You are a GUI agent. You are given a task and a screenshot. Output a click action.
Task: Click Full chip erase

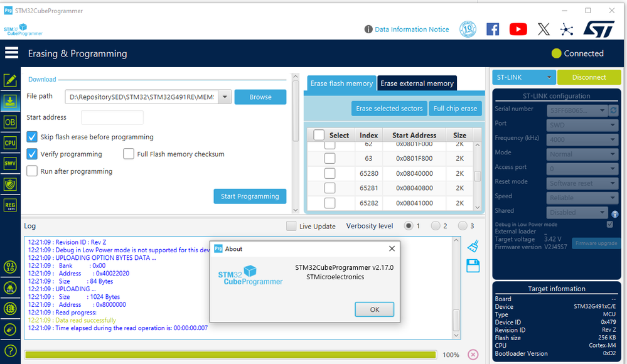coord(455,109)
